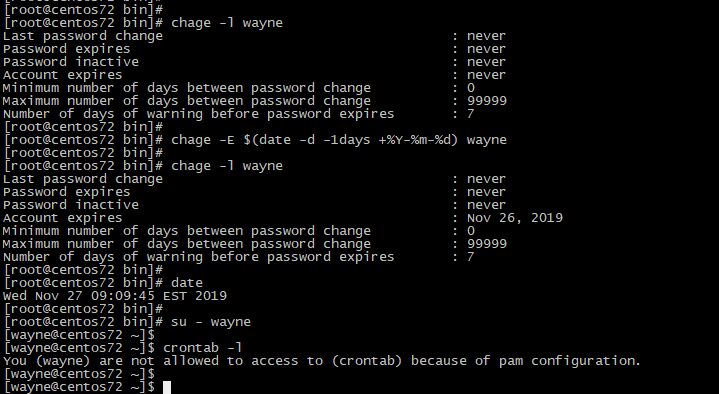This screenshot has width=719, height=394.
Task: Select the "su - wayne" command text
Action: (211, 322)
